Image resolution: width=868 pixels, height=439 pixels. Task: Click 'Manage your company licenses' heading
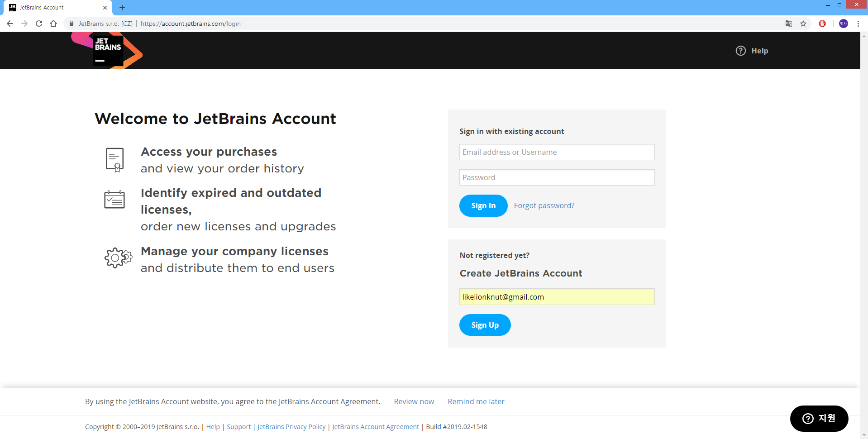(x=234, y=251)
